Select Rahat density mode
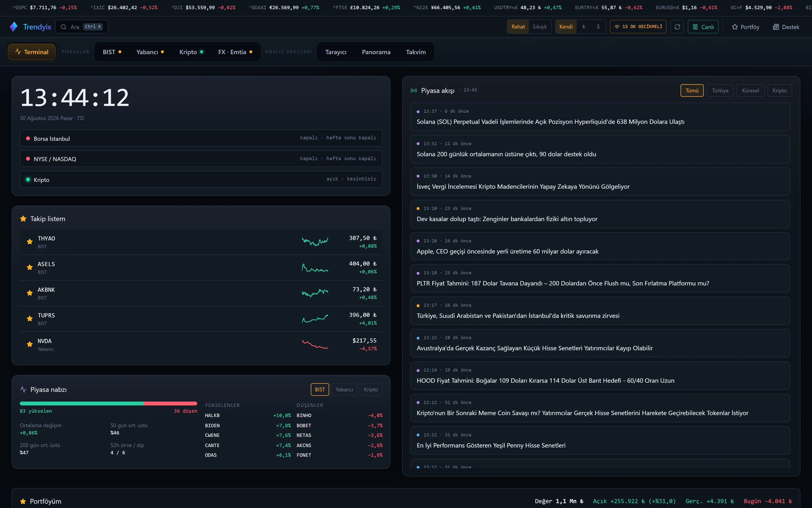The height and width of the screenshot is (508, 812). click(x=518, y=27)
